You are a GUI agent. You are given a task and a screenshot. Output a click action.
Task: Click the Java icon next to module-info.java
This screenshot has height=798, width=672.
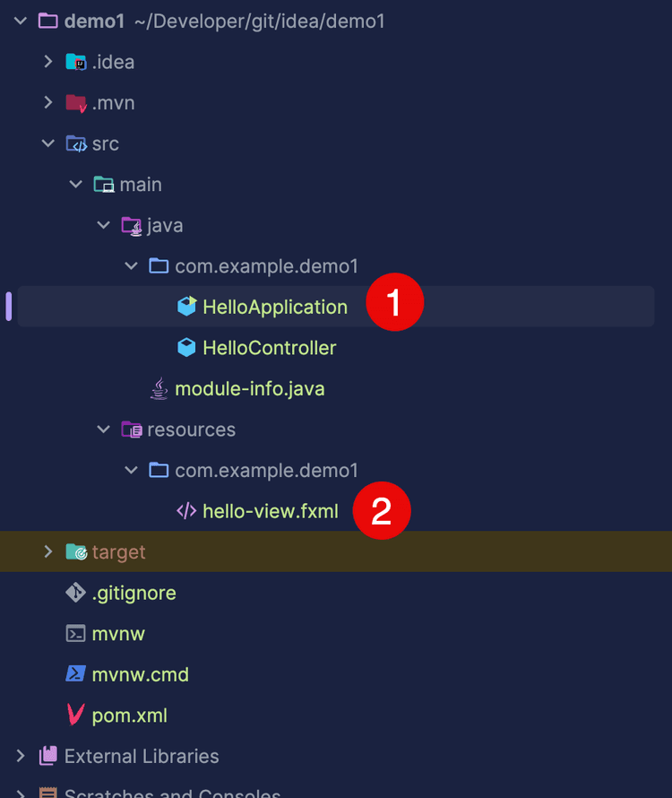coord(159,388)
